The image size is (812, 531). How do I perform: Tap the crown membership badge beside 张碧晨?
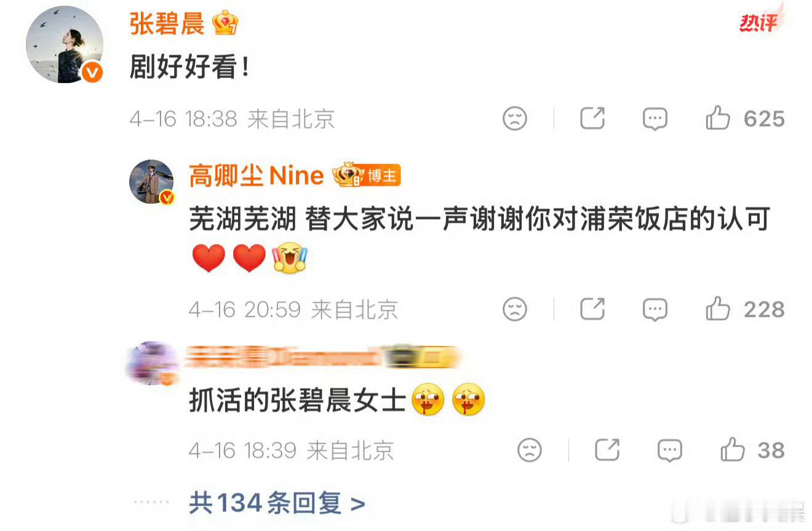[x=225, y=24]
